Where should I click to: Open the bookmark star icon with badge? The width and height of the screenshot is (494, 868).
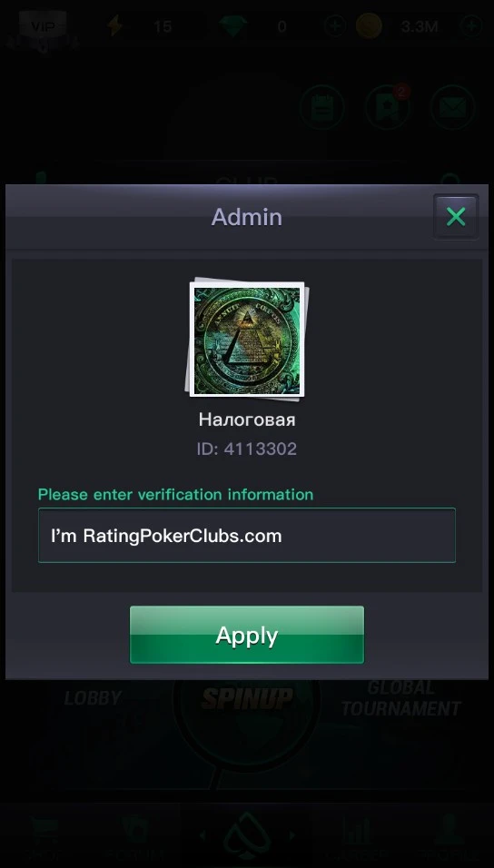(x=387, y=107)
